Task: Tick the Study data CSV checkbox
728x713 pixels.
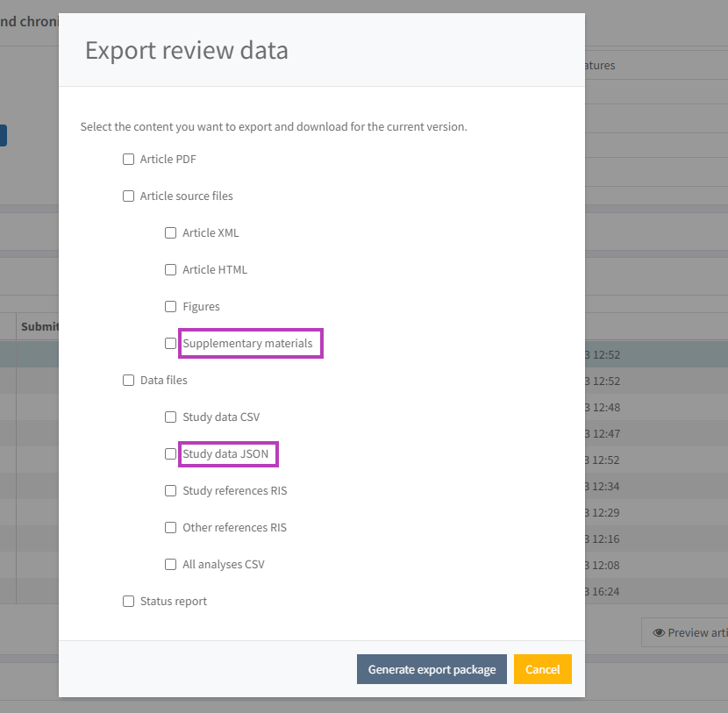Action: click(171, 417)
